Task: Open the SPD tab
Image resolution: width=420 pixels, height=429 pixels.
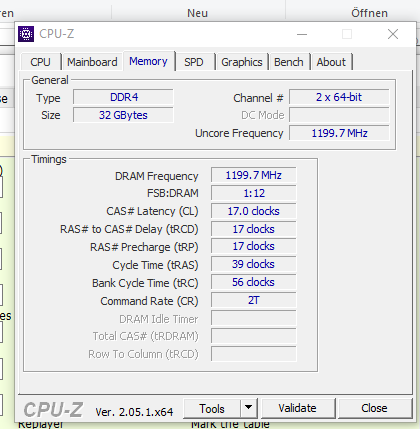Action: (x=194, y=62)
